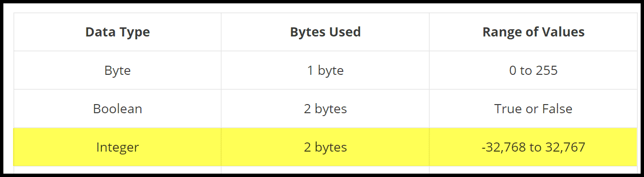644x177 pixels.
Task: Select the 1 byte cell
Action: (325, 71)
